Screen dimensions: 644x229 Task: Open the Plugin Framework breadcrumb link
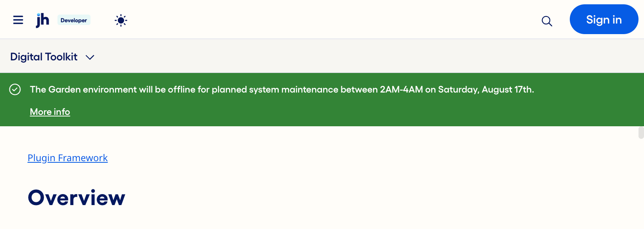pos(68,158)
